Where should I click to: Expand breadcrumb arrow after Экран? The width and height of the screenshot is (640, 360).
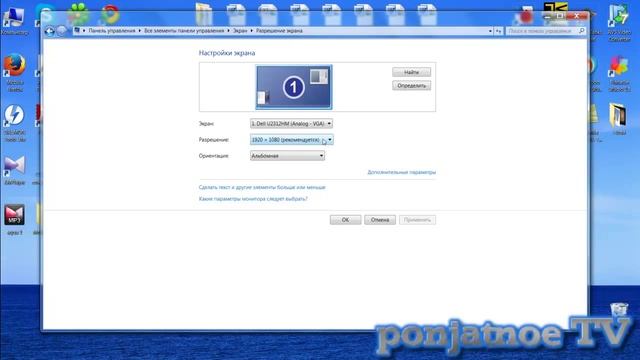(x=251, y=31)
